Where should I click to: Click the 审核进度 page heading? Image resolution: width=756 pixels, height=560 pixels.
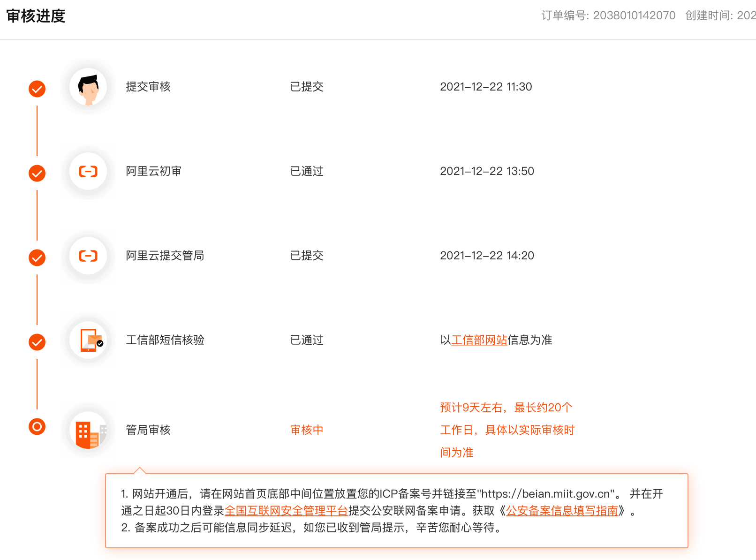[x=36, y=16]
